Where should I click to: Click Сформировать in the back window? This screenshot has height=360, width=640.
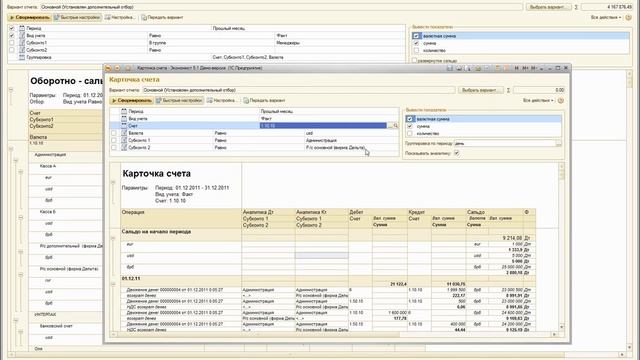click(x=29, y=18)
